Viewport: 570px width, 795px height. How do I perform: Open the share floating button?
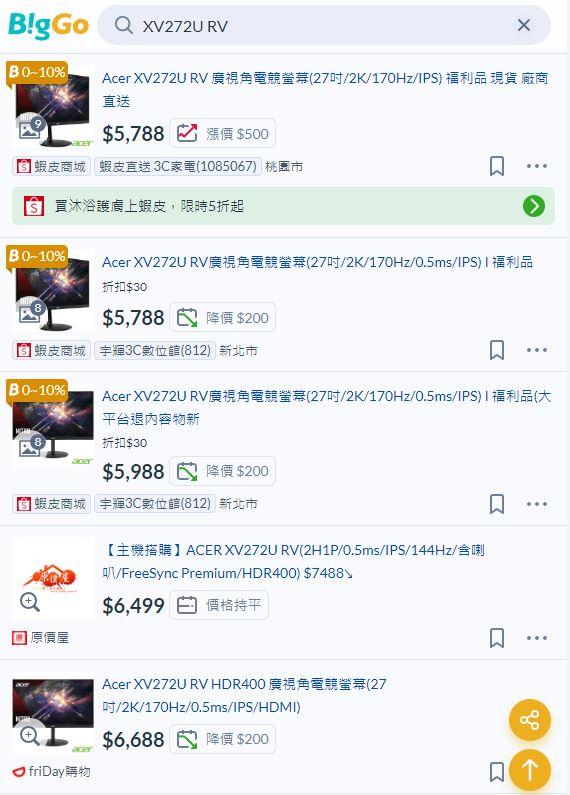[x=530, y=720]
